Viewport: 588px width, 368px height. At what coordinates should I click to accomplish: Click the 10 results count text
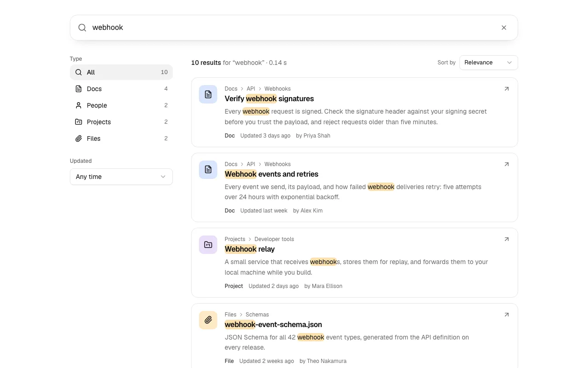click(206, 63)
